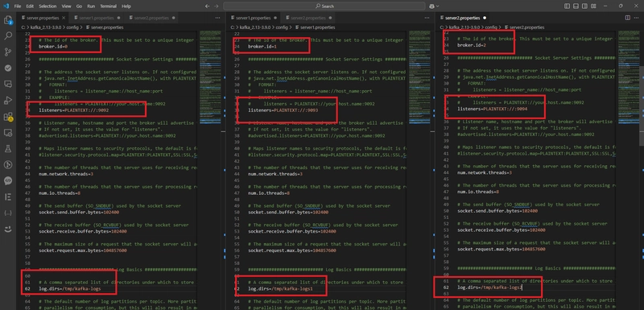Open the Testing flask view
The width and height of the screenshot is (644, 310).
point(8,149)
